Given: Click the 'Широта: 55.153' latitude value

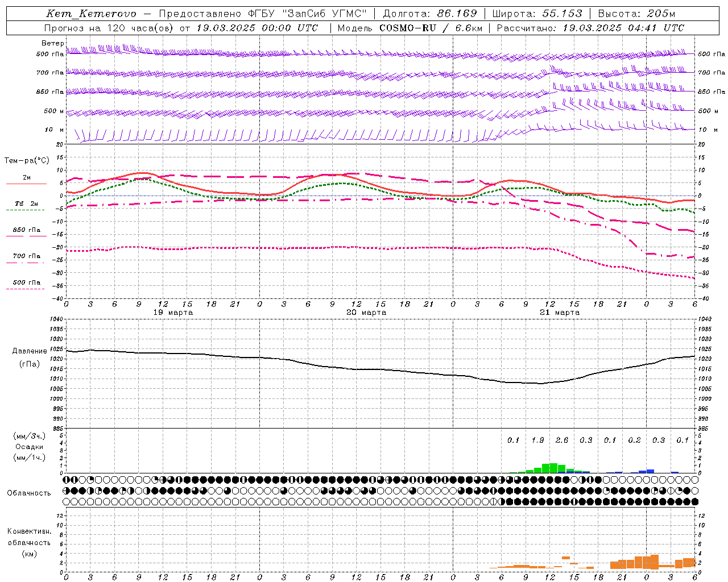Looking at the screenshot, I should (x=537, y=14).
